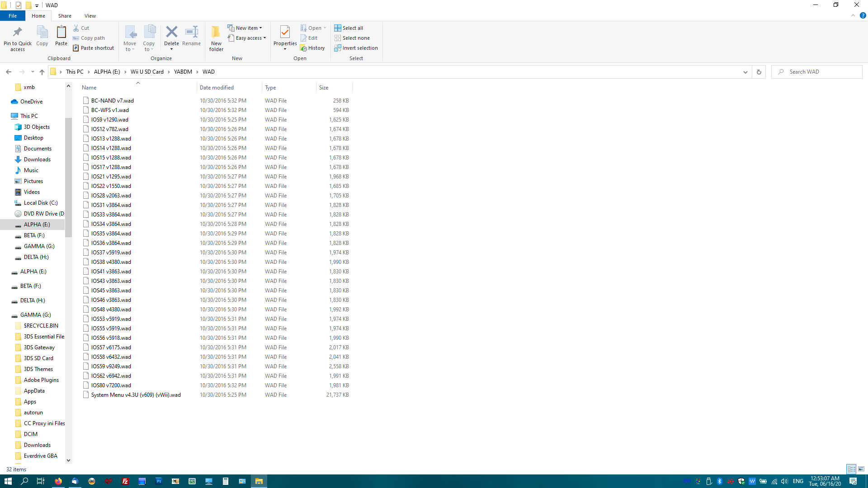868x488 pixels.
Task: Open the Quick Access Toolbar customize dropdown
Action: pos(37,5)
